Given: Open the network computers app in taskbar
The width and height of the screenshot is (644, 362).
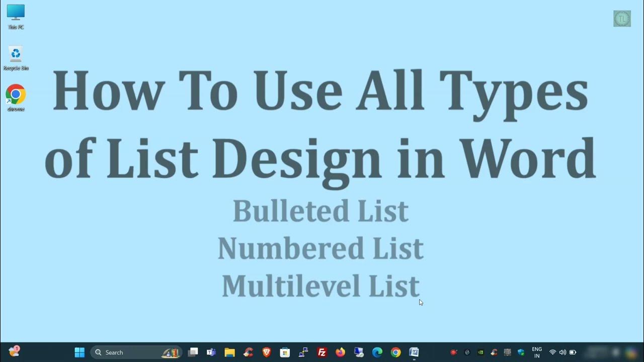Looking at the screenshot, I should click(303, 352).
